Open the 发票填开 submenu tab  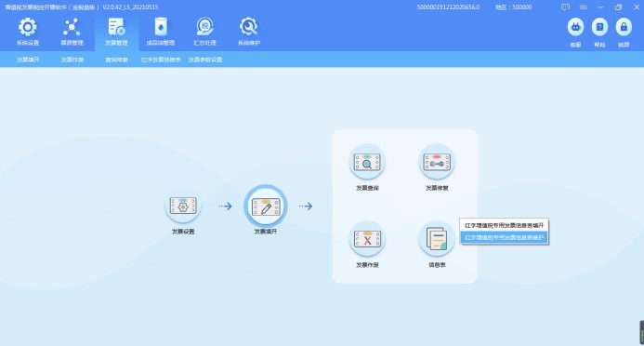pos(28,60)
